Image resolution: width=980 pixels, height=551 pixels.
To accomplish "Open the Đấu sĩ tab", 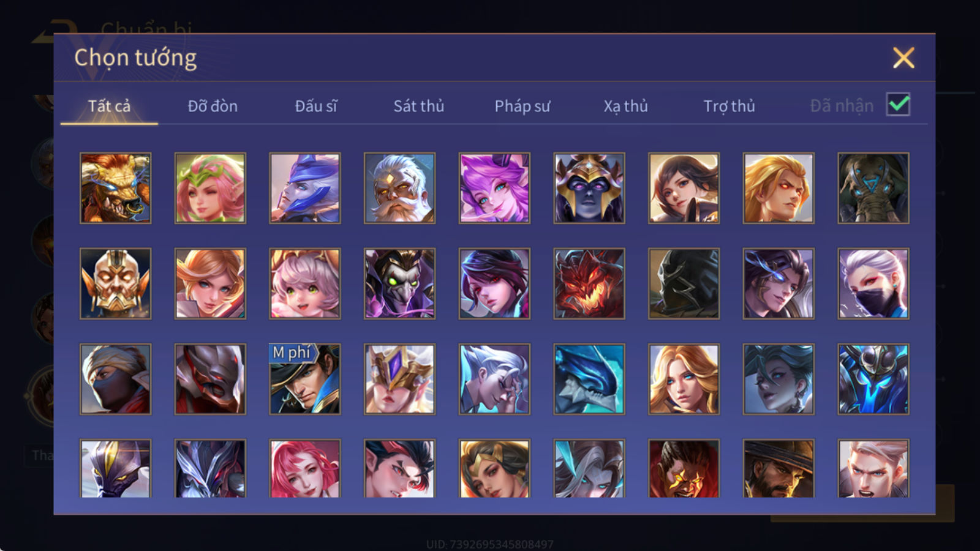I will pyautogui.click(x=316, y=106).
